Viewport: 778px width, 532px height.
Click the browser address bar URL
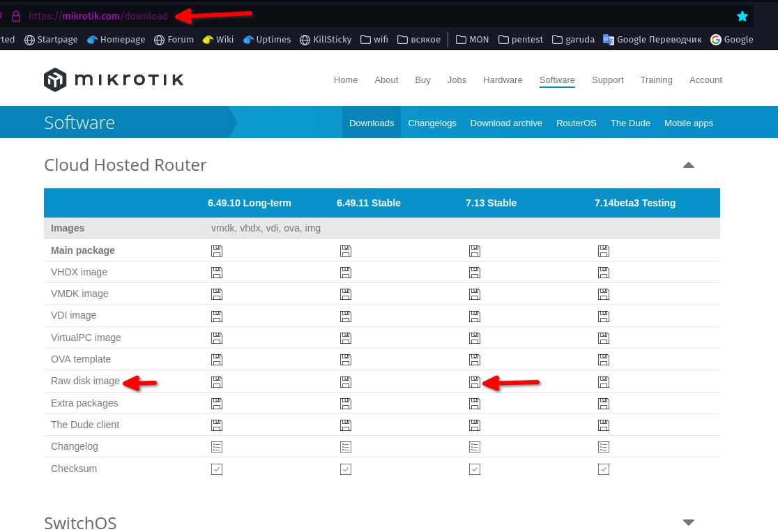pos(98,15)
